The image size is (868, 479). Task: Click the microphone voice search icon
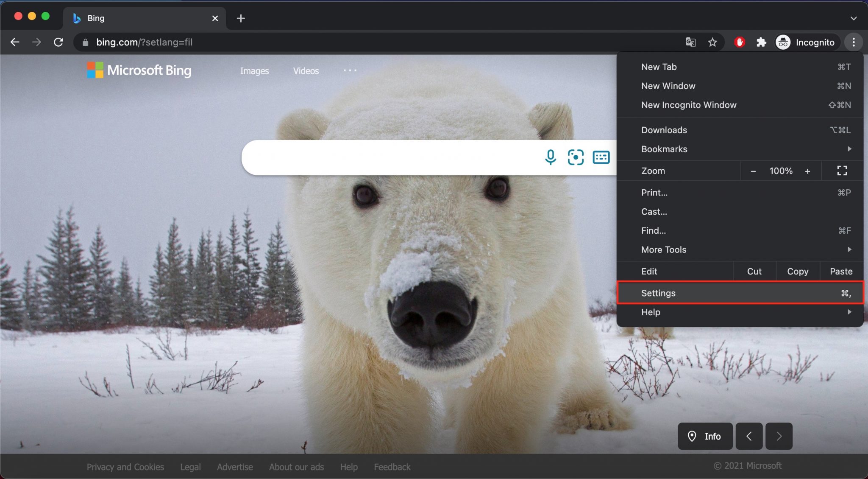point(550,157)
